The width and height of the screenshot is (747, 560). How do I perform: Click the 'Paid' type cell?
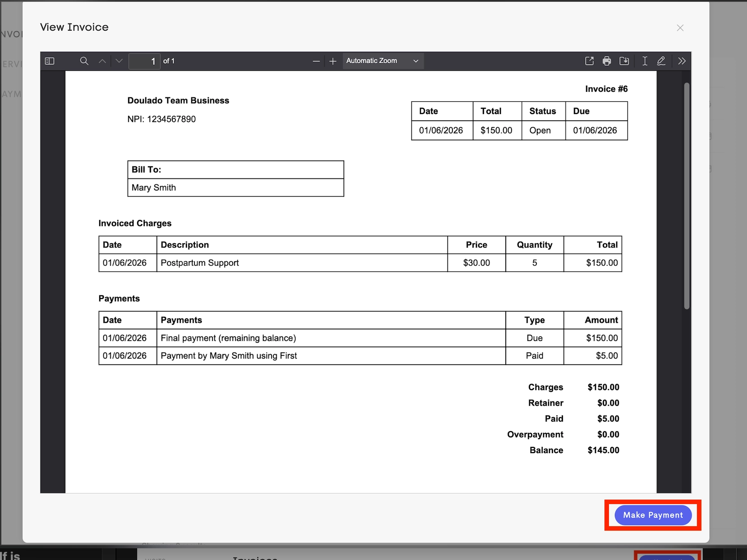click(535, 356)
